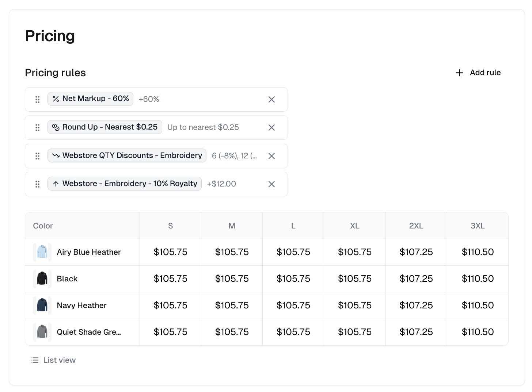Open the Webstore QTY Discounts - Embroidery chip

click(127, 155)
